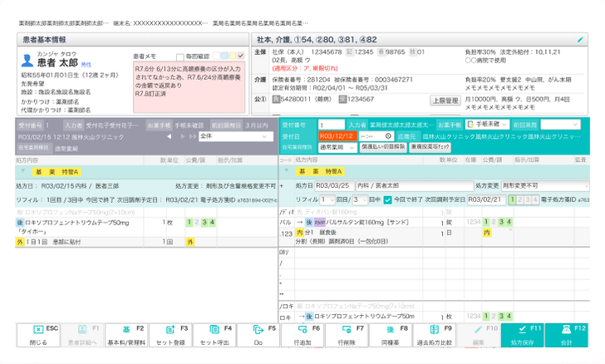Screen dimensions: 605x364
Task: Click the 処方日 R03/03/25 date field
Action: coord(334,186)
